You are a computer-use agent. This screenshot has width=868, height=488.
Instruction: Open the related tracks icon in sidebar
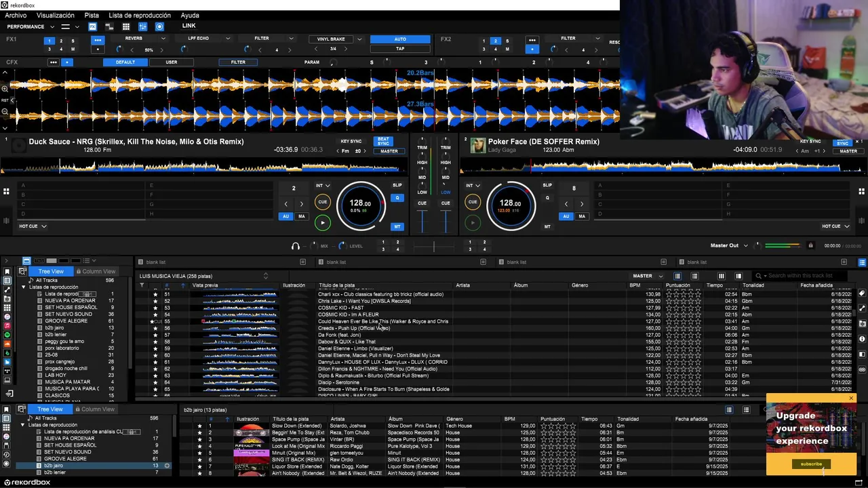[x=7, y=299]
